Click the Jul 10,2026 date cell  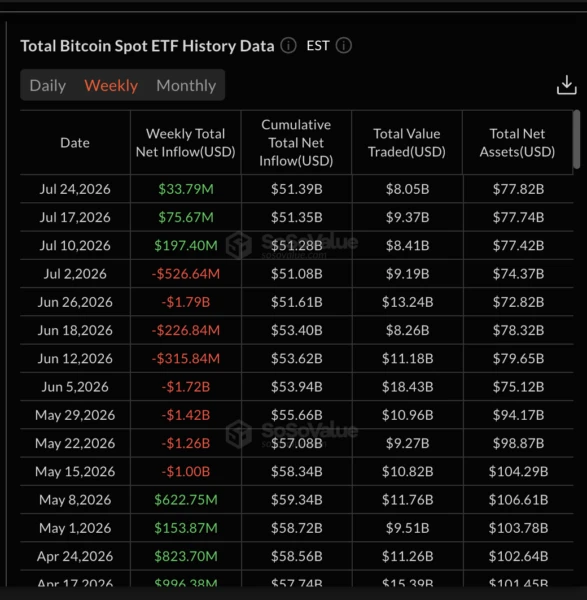(75, 246)
